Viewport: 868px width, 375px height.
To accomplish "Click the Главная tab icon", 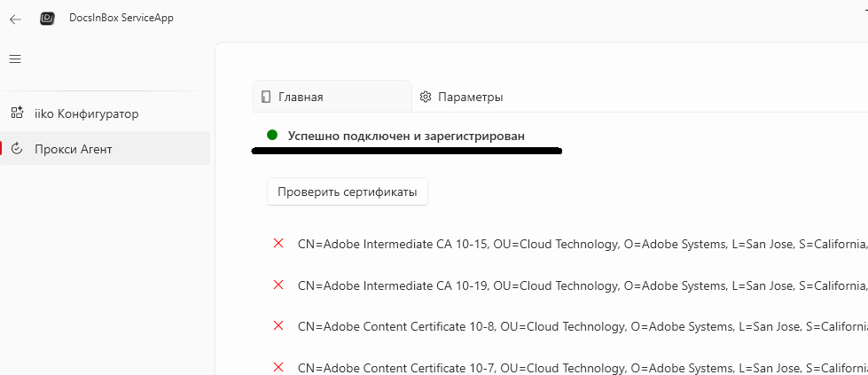I will tap(266, 97).
